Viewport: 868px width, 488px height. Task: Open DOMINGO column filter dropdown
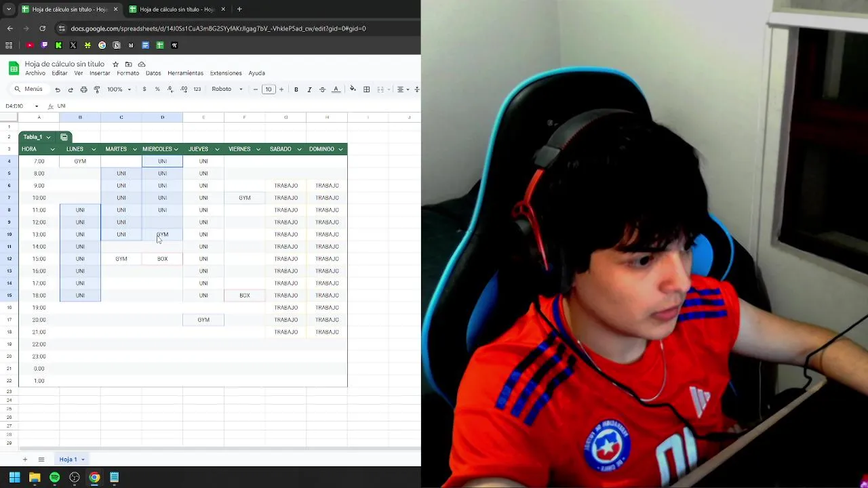[340, 149]
